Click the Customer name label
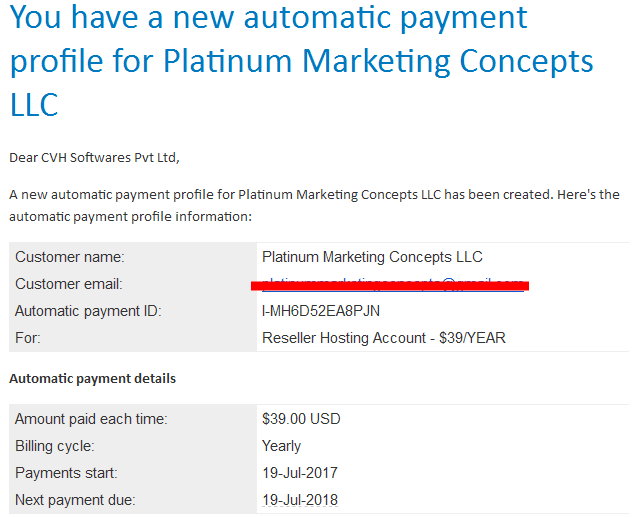Screen dimensions: 634x517 [70, 257]
